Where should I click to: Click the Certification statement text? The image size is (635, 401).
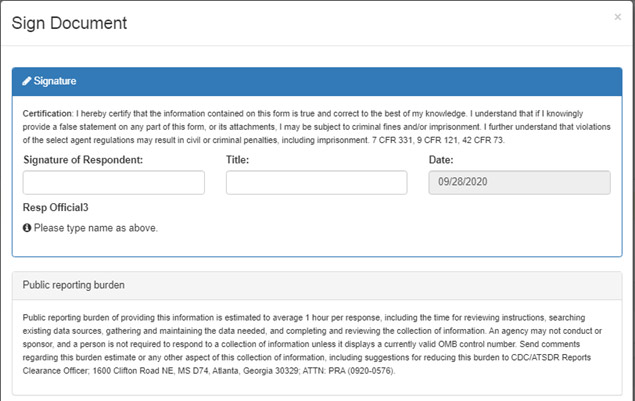click(317, 127)
